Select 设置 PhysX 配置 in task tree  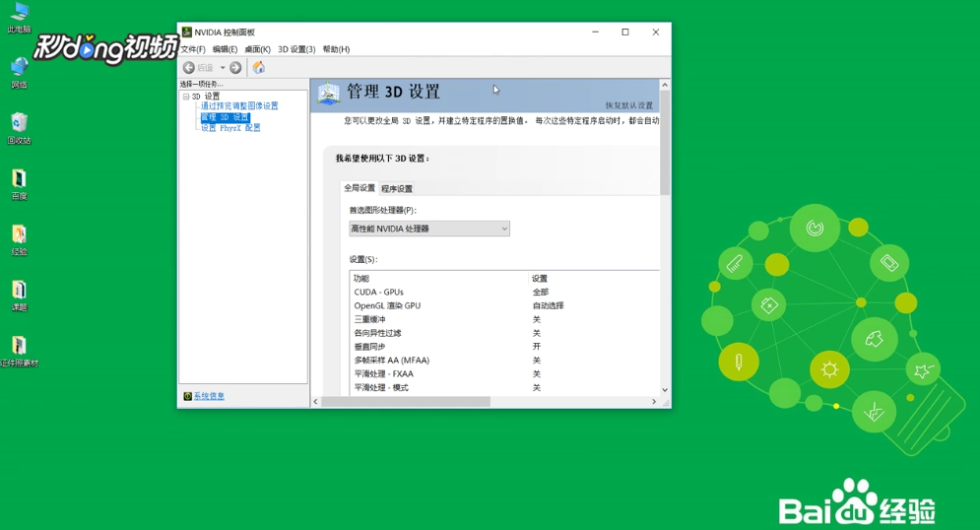[x=230, y=127]
